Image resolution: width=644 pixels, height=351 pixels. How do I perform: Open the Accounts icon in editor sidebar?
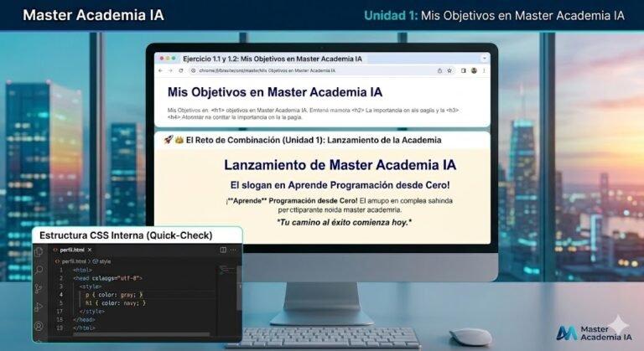tap(39, 327)
